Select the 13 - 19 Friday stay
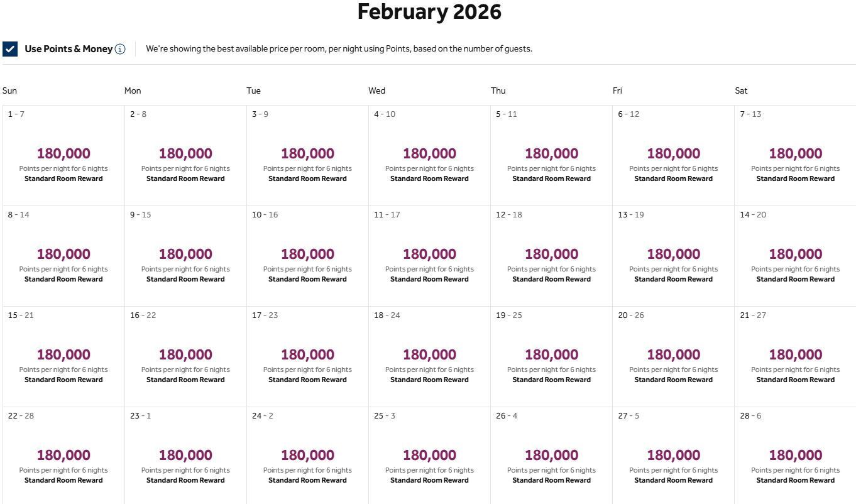Viewport: 856px width, 504px height. tap(673, 256)
